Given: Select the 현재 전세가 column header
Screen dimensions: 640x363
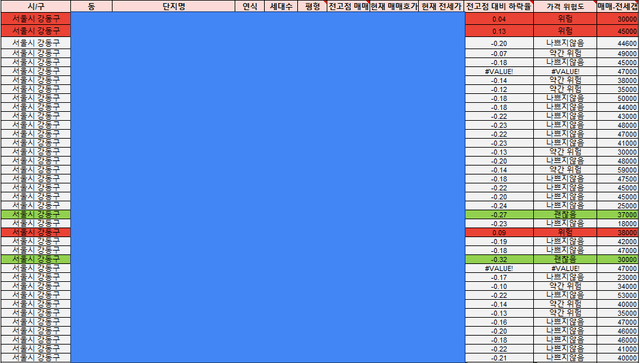Looking at the screenshot, I should pos(442,6).
